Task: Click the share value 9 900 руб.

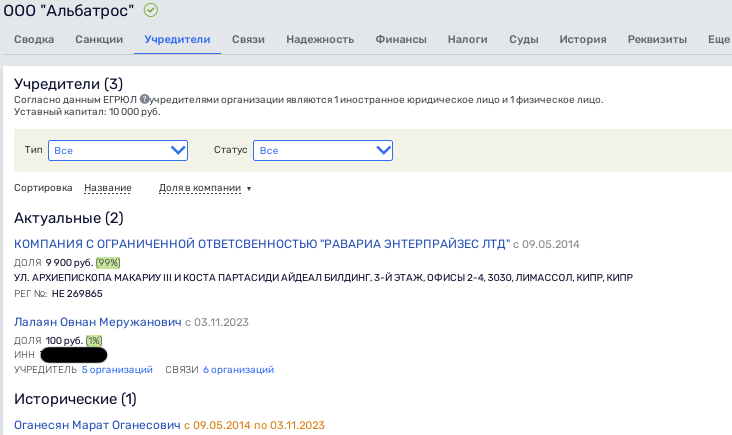Action: coord(69,263)
